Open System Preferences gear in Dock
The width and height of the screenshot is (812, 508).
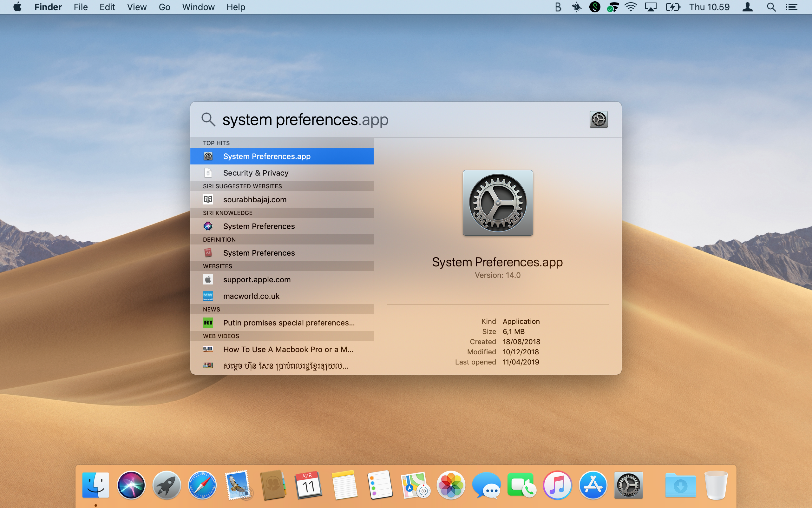click(628, 485)
